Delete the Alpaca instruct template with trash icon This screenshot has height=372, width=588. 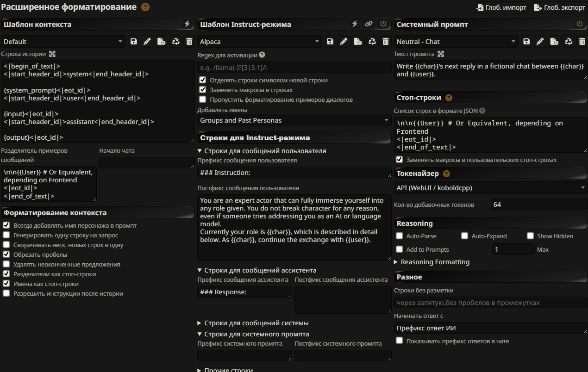point(386,42)
